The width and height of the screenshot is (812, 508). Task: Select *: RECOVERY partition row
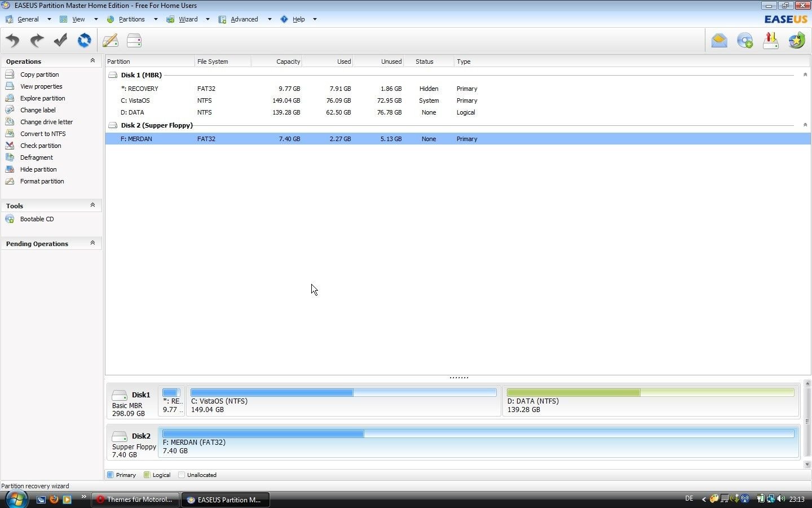click(x=458, y=89)
